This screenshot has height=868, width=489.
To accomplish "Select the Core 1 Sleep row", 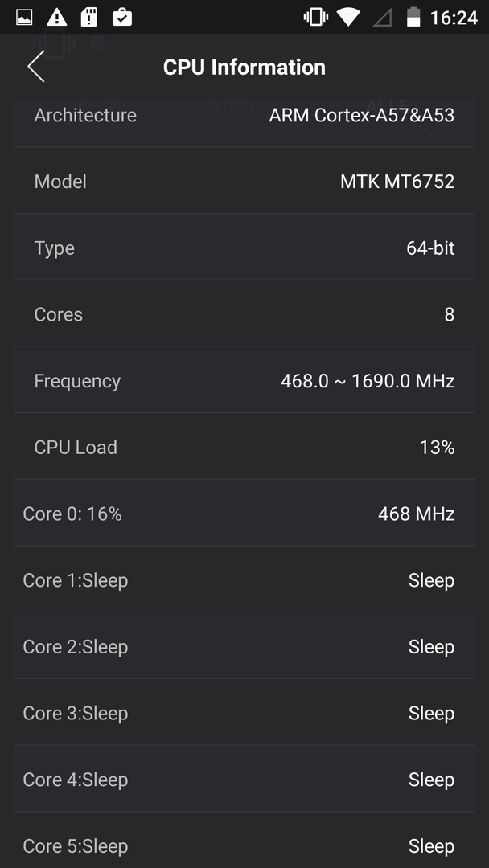I will 244,579.
